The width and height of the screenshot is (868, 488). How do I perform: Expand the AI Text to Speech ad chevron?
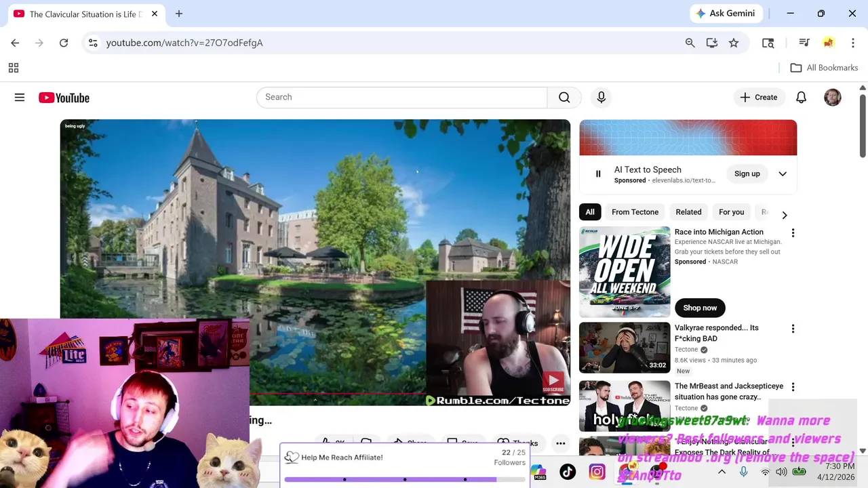tap(783, 174)
